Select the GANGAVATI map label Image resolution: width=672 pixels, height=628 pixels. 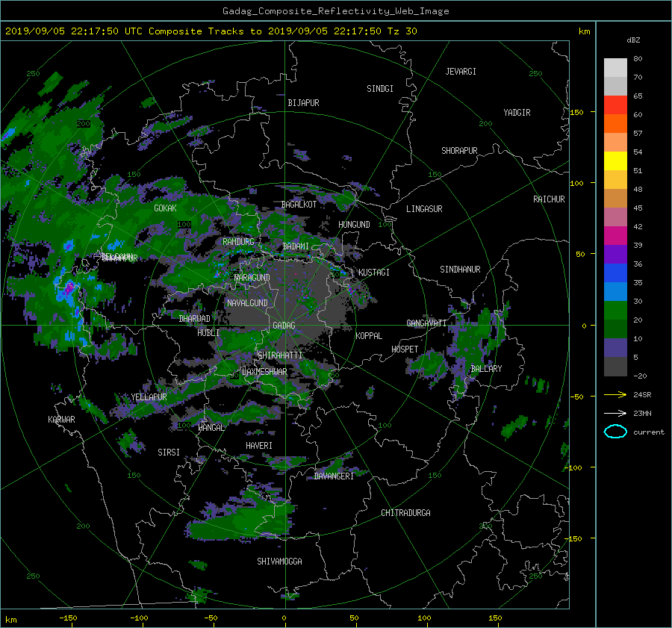click(426, 323)
